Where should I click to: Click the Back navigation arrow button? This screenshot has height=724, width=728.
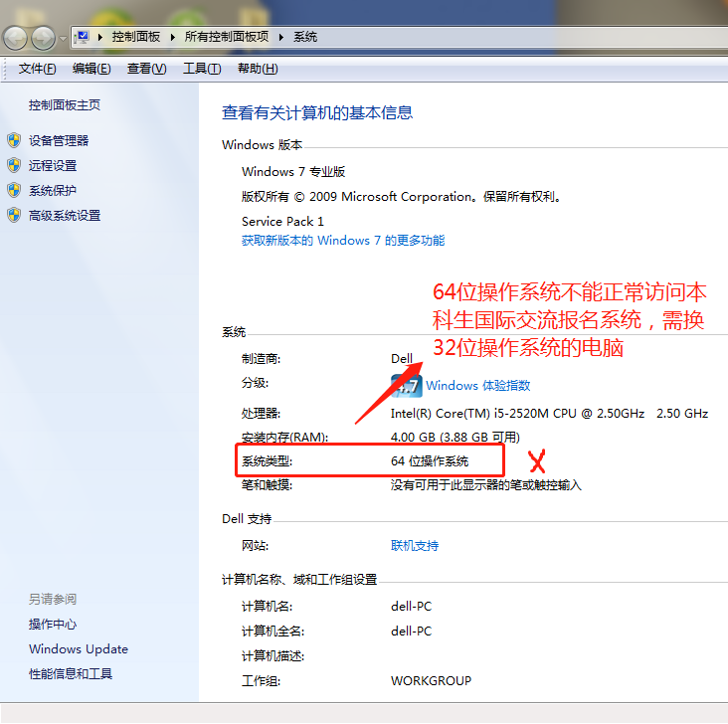[15, 38]
